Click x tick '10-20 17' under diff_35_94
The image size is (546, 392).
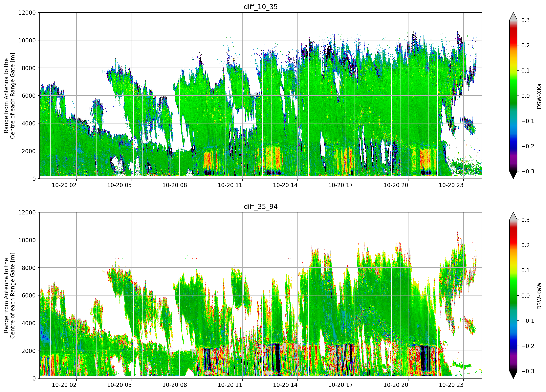coord(341,385)
